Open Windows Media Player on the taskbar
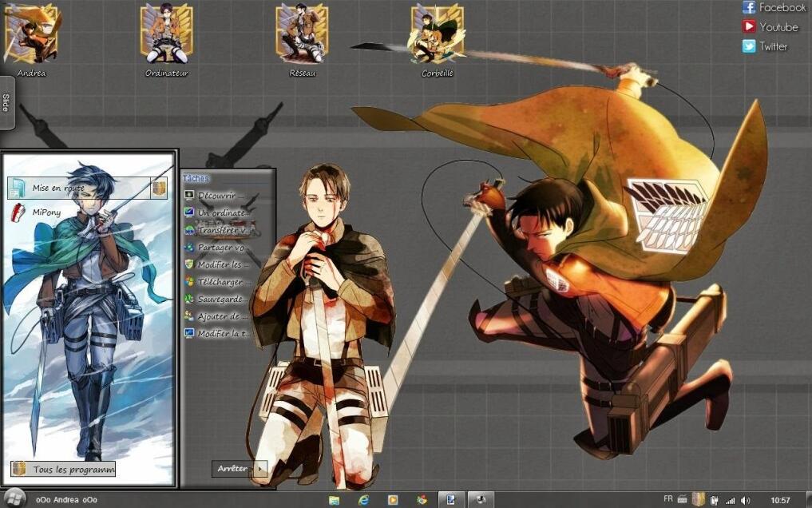This screenshot has width=812, height=508. coord(393,498)
